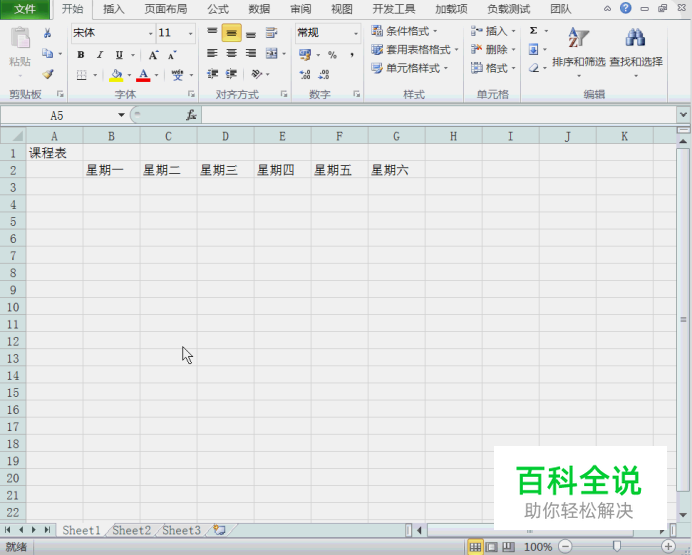Toggle Underline formatting

coord(119,55)
